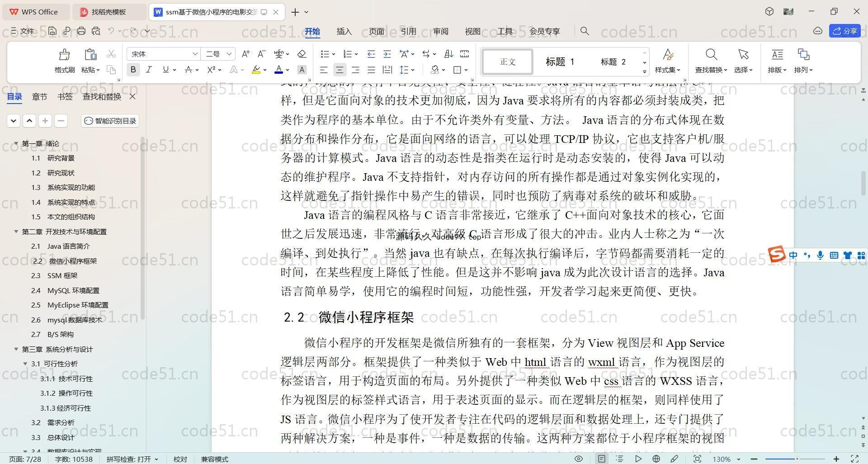Click the Cut scissors icon
This screenshot has height=464, width=868.
point(111,54)
